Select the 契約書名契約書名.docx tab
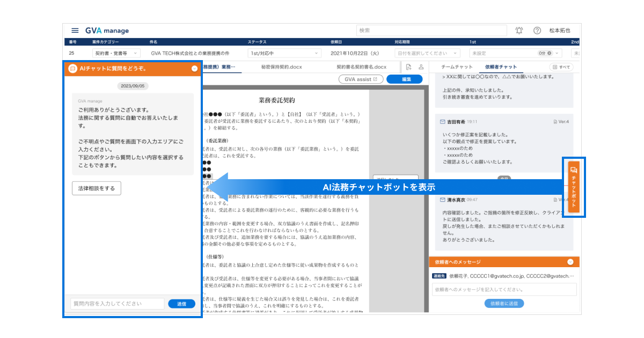 pos(361,67)
